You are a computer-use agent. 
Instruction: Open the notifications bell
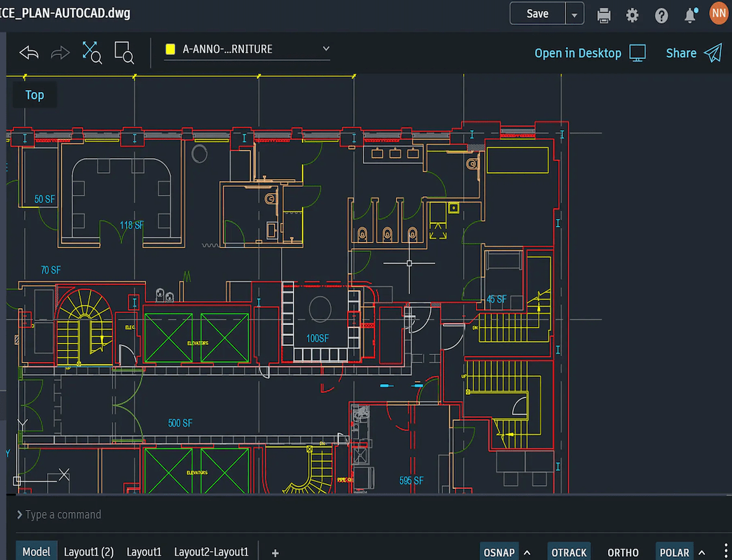[x=690, y=13]
